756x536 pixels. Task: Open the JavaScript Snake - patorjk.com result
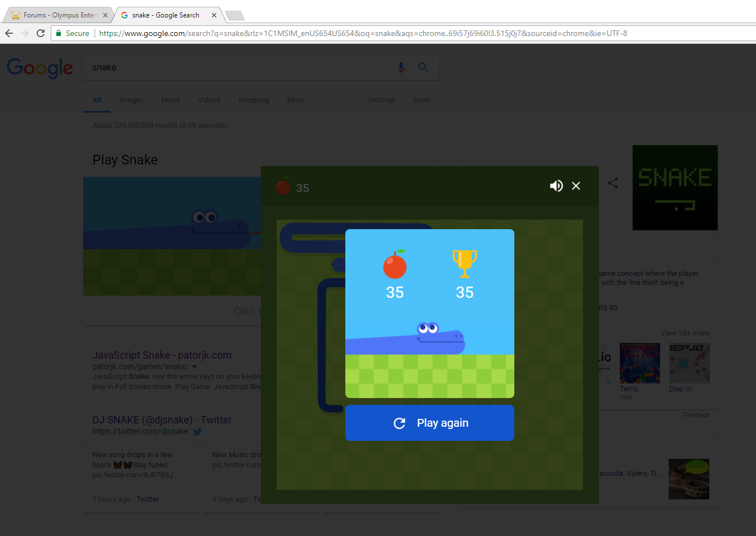[x=162, y=355]
